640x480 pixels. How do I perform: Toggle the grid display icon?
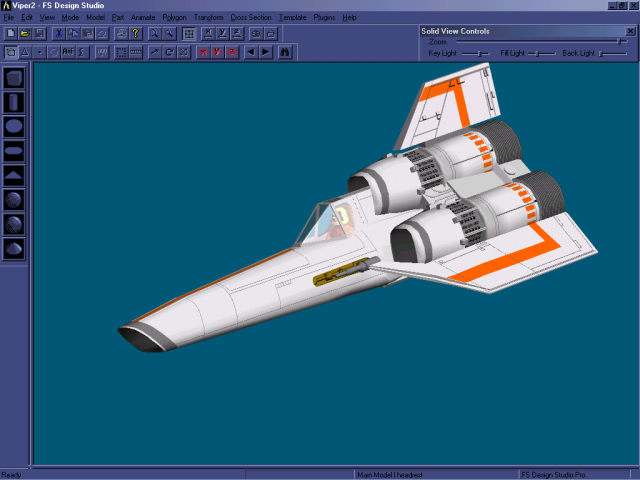(x=189, y=33)
